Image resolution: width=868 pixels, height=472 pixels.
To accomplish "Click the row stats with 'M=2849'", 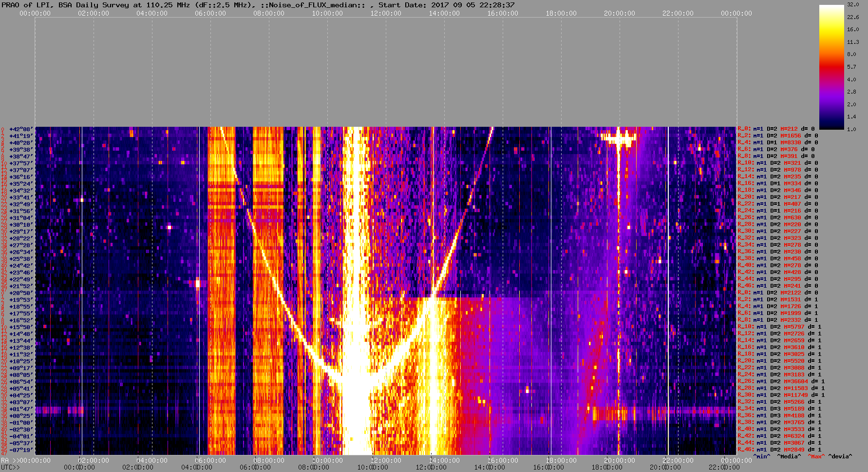I will click(x=779, y=450).
